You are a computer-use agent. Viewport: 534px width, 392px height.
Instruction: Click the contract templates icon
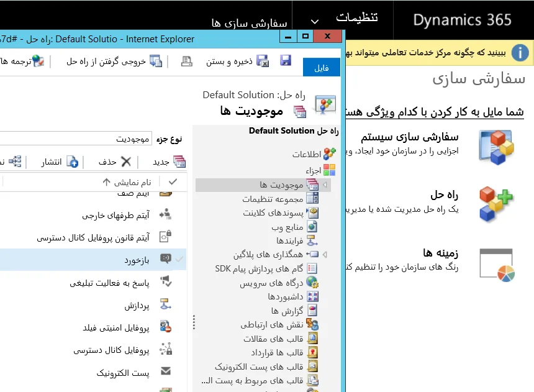(x=312, y=352)
